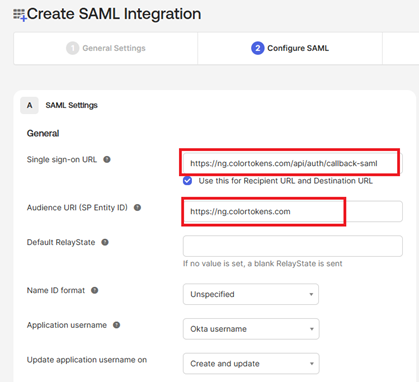Click the app grid icon beside Create SAML Integration
This screenshot has width=419, height=382.
click(19, 15)
